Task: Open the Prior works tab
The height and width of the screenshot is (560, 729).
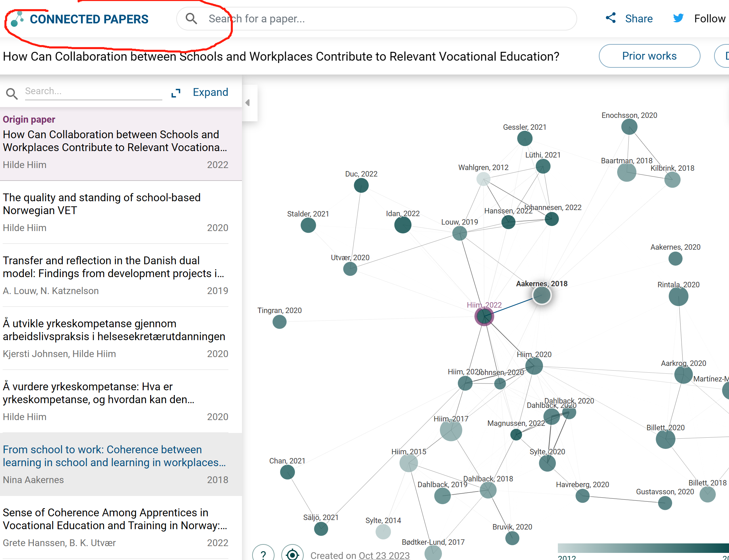Action: click(649, 56)
